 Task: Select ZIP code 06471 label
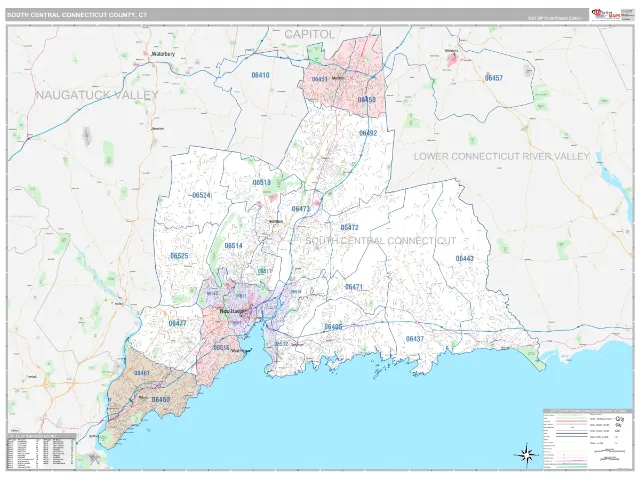point(354,287)
